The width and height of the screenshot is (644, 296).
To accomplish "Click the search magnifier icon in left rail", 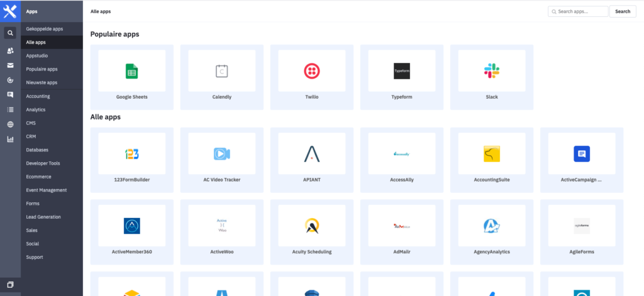I will tap(10, 33).
